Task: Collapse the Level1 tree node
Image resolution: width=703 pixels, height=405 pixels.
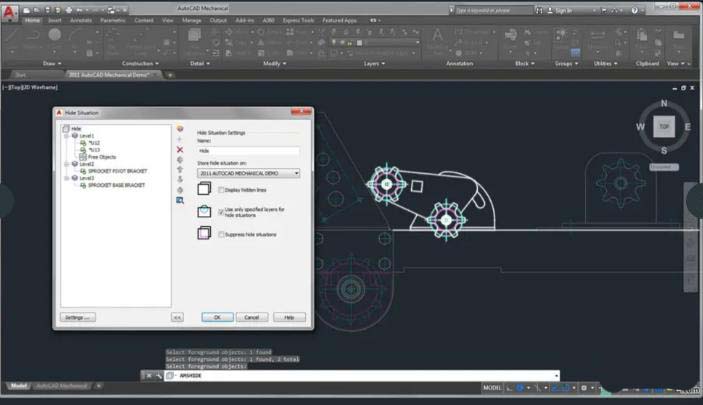Action: [x=67, y=135]
